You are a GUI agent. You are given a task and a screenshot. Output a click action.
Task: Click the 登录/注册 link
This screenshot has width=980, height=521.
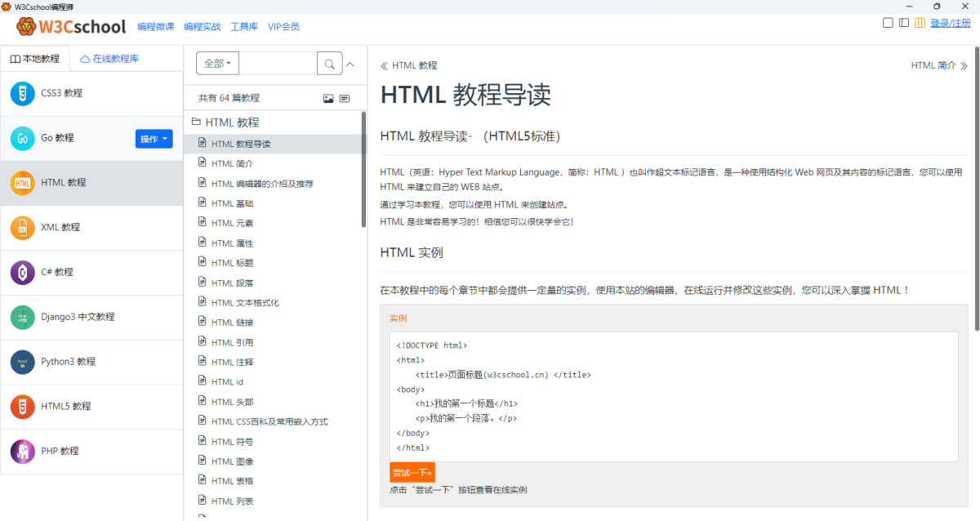point(950,23)
